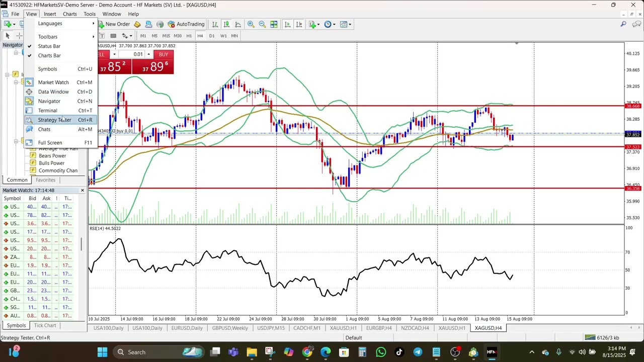The image size is (644, 362).
Task: Select Full Screen menu entry
Action: 60,143
